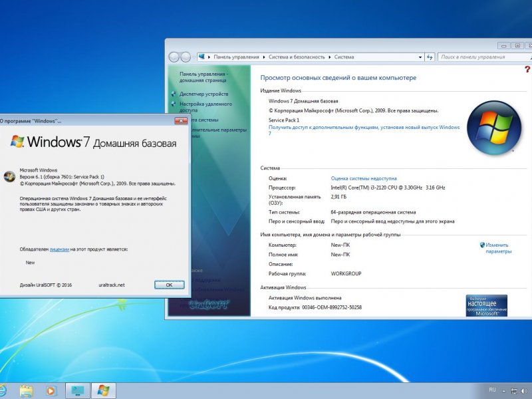Click 'Дизайн UralSOFT © 2016' text
This screenshot has width=532, height=399.
(x=45, y=285)
